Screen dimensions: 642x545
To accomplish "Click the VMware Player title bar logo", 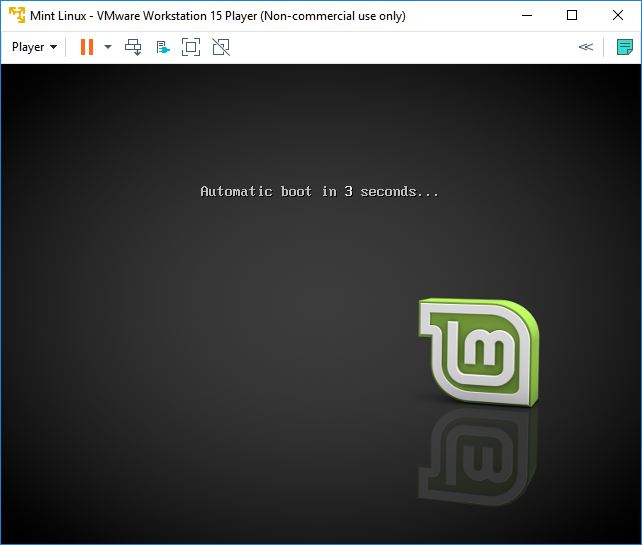I will pos(17,15).
